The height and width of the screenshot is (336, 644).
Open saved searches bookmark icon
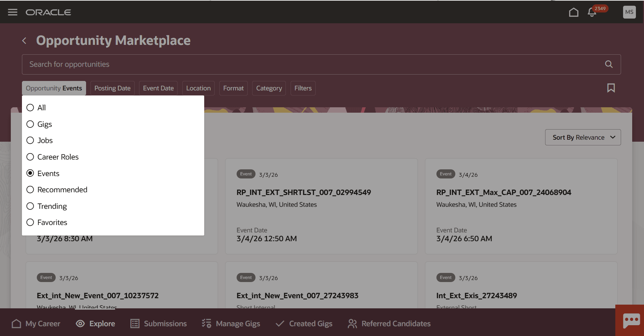pyautogui.click(x=611, y=88)
